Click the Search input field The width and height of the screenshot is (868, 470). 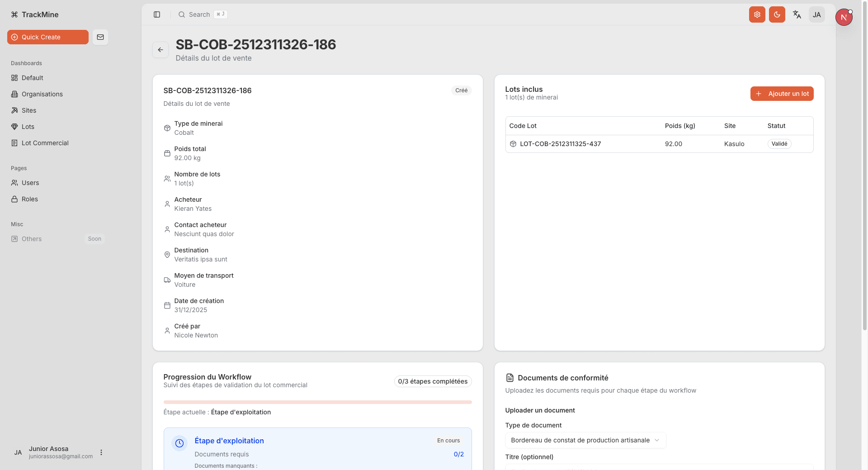[199, 14]
